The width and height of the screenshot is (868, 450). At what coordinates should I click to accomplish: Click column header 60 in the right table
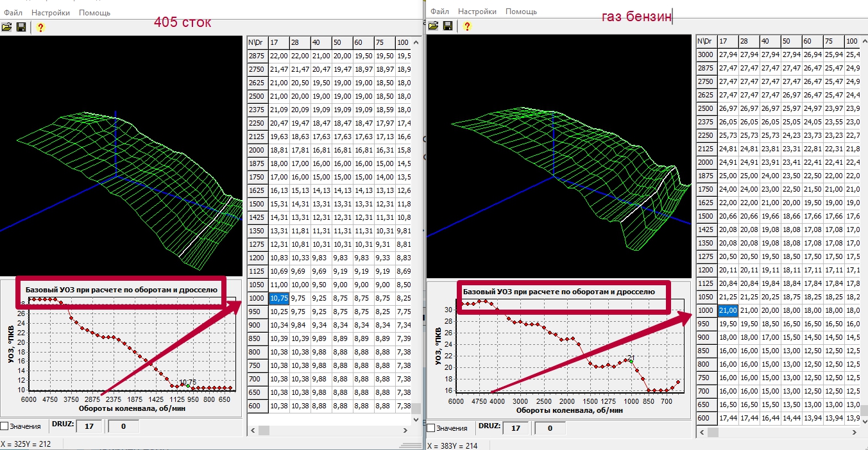(813, 41)
